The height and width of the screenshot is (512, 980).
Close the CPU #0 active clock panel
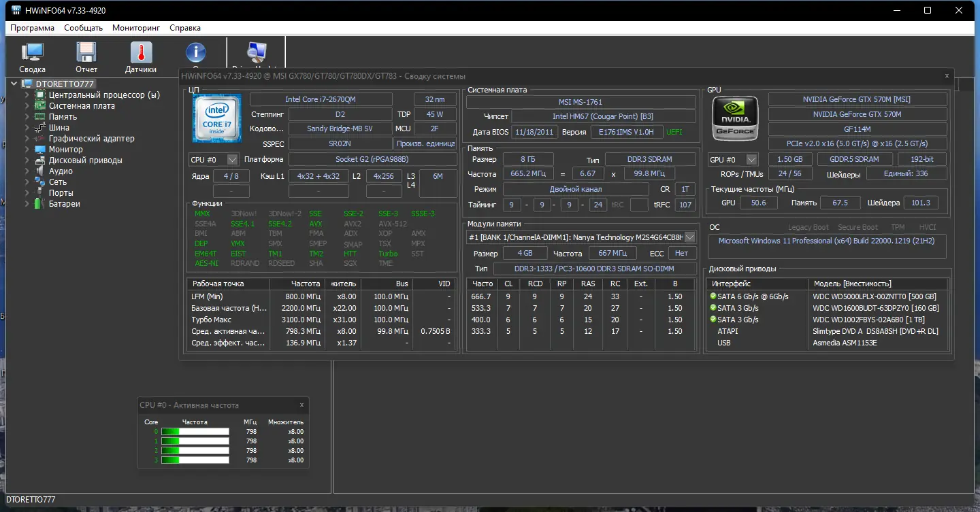tap(301, 405)
